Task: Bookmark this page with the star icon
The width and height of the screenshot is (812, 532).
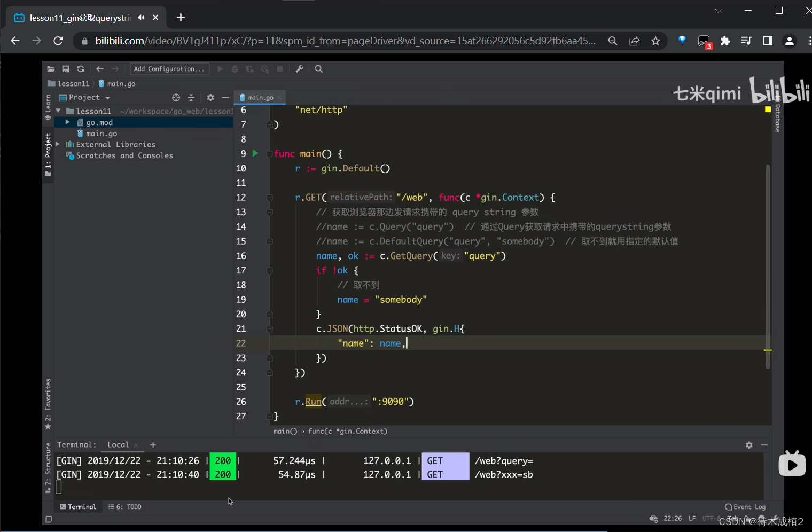Action: click(655, 41)
